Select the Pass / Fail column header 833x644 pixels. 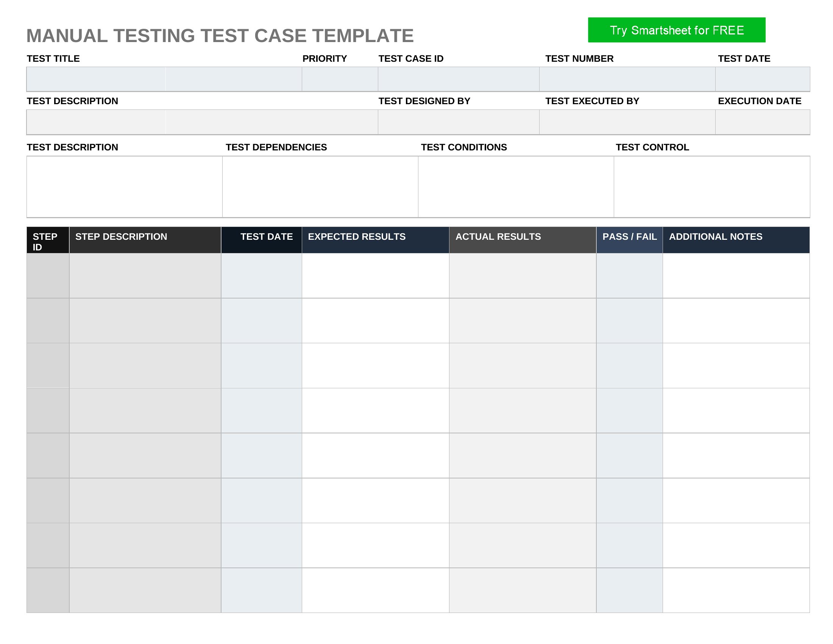click(629, 240)
